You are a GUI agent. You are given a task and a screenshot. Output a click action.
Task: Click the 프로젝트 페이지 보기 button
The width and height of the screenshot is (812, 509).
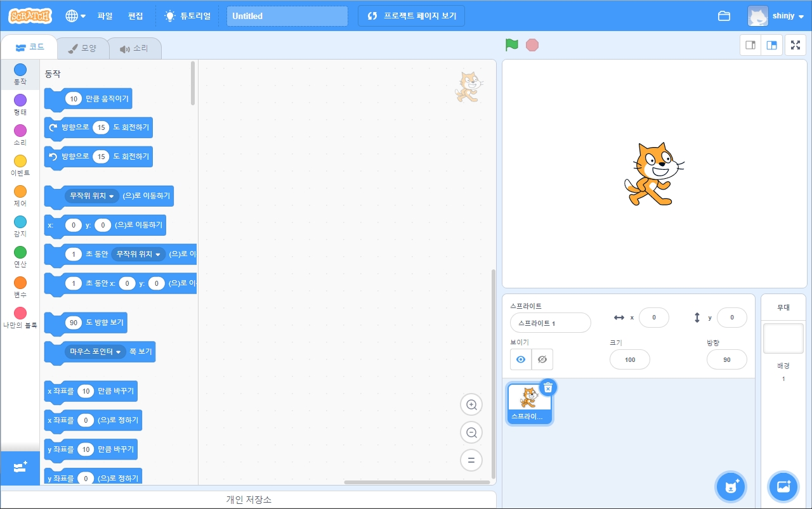[x=411, y=15]
